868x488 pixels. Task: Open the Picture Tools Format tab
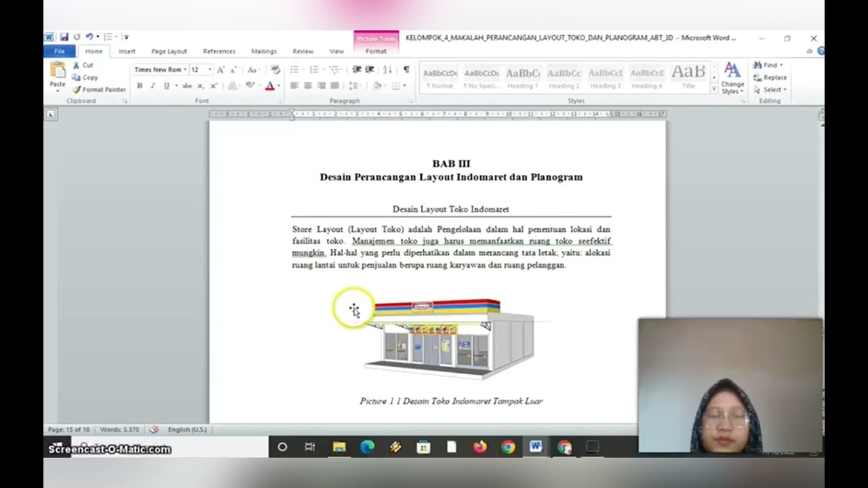(x=376, y=52)
